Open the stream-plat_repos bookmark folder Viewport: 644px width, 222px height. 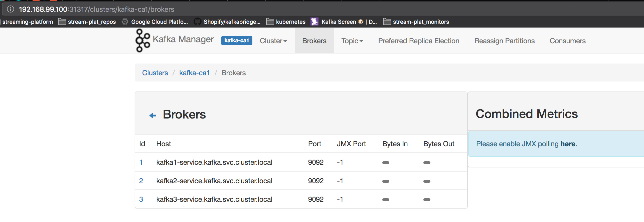tap(87, 22)
